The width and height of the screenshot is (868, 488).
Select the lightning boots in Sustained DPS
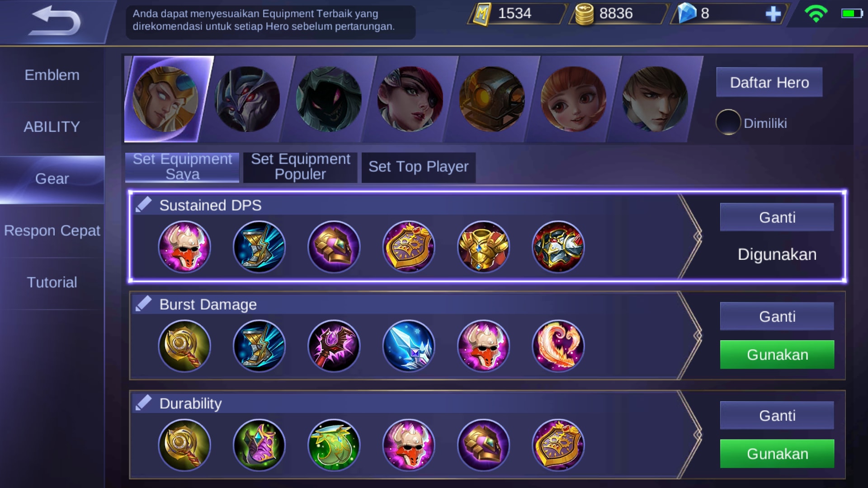(x=259, y=247)
